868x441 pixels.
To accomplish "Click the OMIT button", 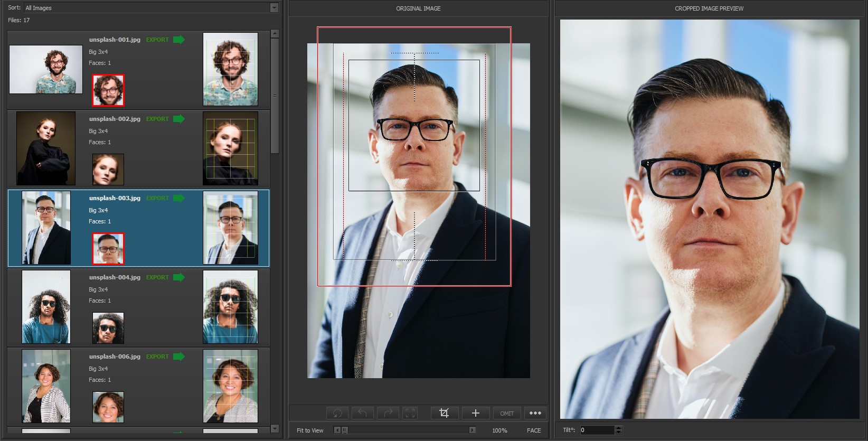I will tap(507, 414).
